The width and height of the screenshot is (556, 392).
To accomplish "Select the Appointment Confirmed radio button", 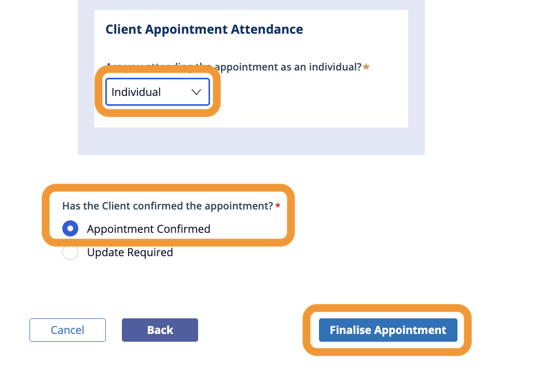I will coord(70,229).
